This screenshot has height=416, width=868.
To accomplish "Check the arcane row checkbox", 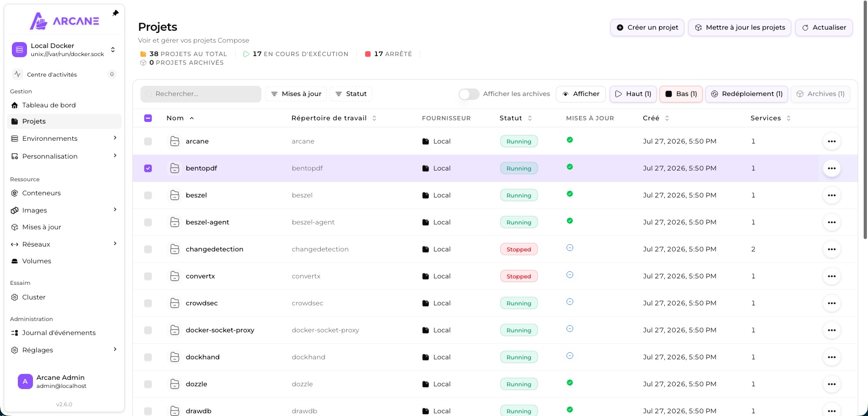I will pos(148,141).
